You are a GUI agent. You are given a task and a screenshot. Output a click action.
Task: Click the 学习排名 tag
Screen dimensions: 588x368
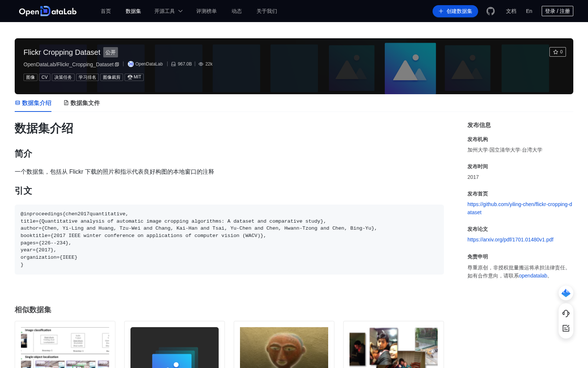[x=87, y=77]
